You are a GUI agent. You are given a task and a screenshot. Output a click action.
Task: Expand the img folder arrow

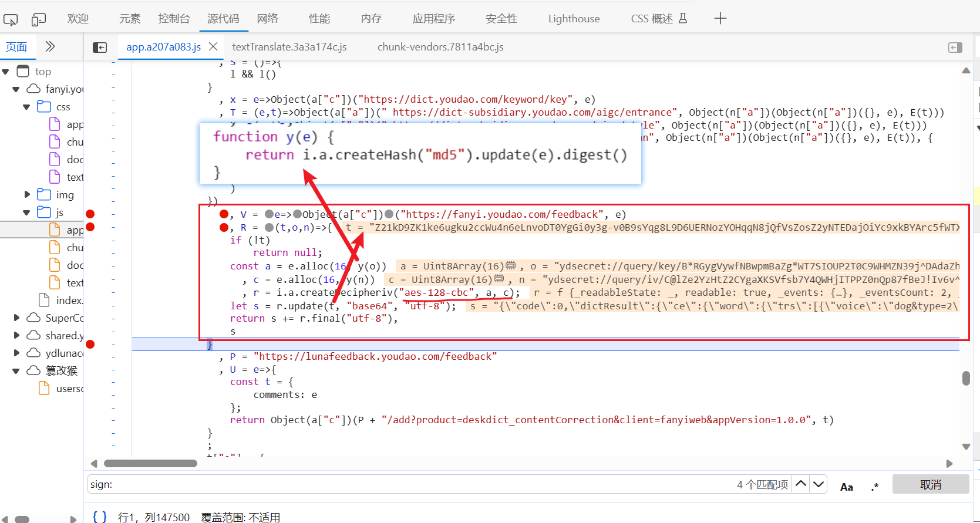(x=26, y=194)
